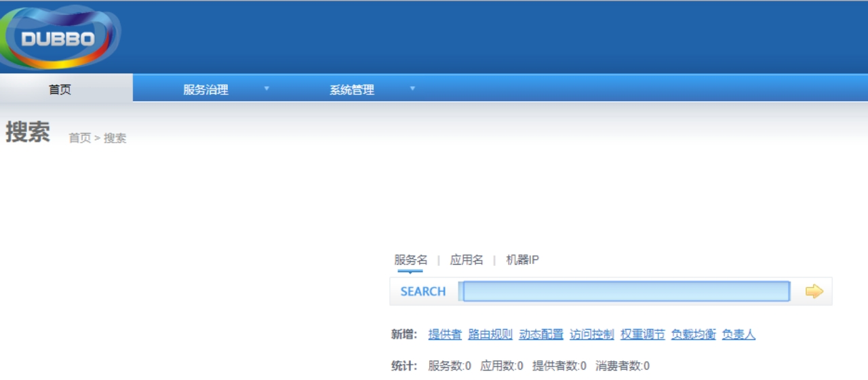
Task: Open the 负责人 link
Action: pos(738,334)
